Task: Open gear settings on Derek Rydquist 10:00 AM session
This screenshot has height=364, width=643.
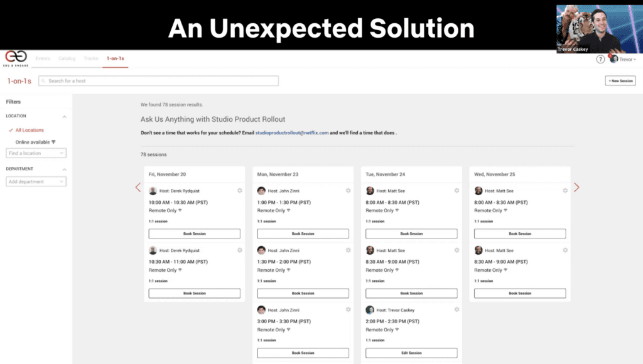Action: 240,191
